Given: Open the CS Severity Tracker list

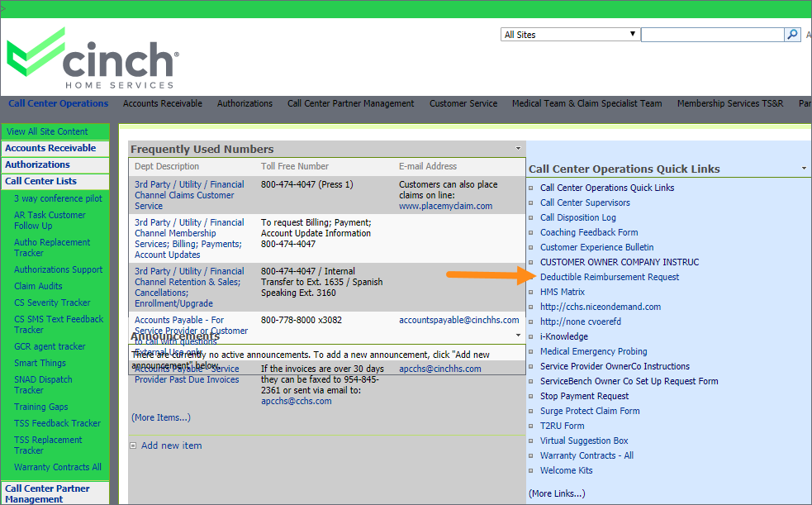Looking at the screenshot, I should click(52, 303).
